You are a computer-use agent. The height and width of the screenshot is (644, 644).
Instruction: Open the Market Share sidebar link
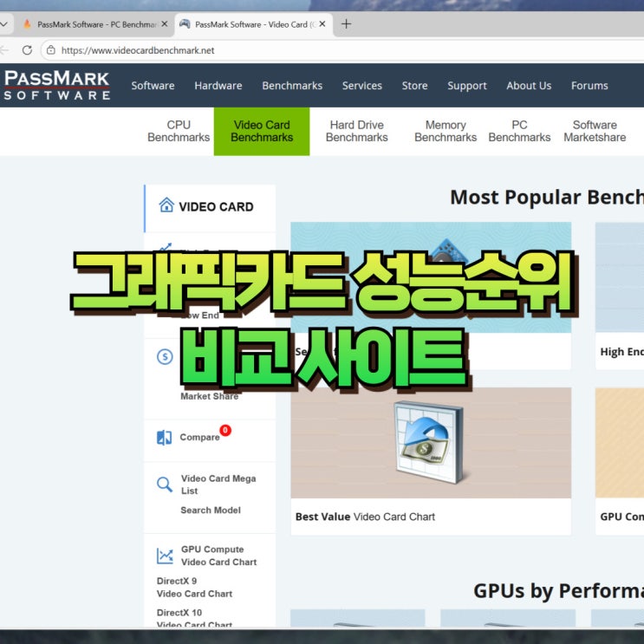tap(210, 396)
